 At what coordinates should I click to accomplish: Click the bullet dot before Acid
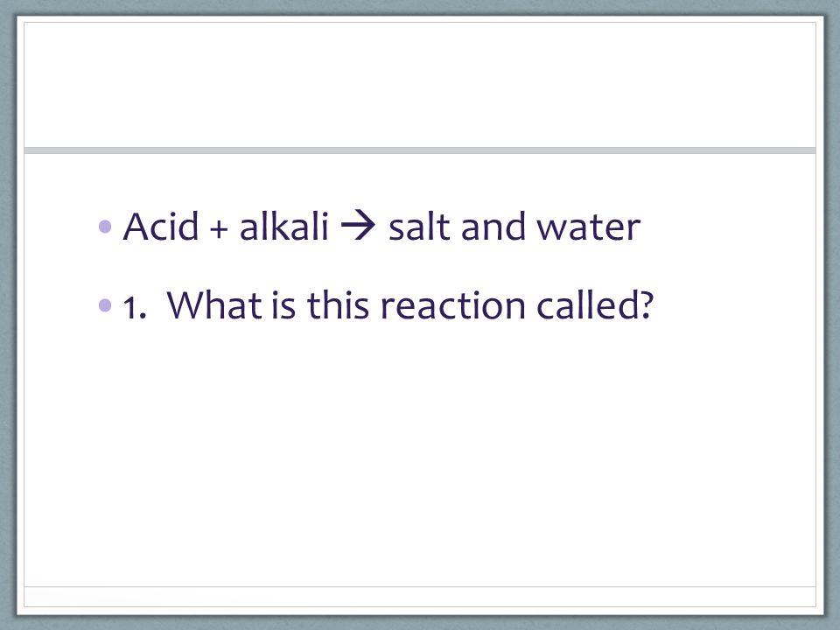pyautogui.click(x=105, y=227)
